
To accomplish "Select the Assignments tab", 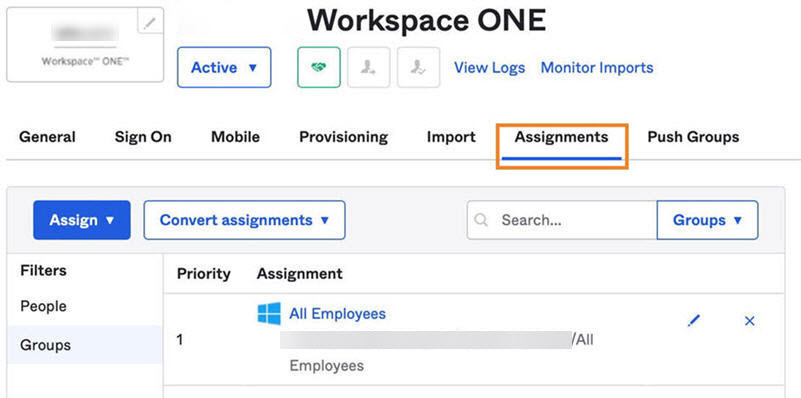I will coord(561,137).
